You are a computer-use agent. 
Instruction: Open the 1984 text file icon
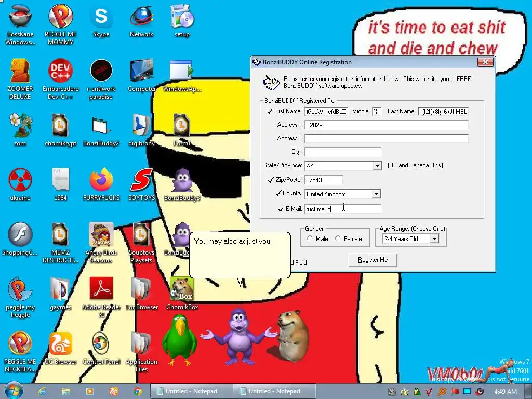tap(60, 184)
